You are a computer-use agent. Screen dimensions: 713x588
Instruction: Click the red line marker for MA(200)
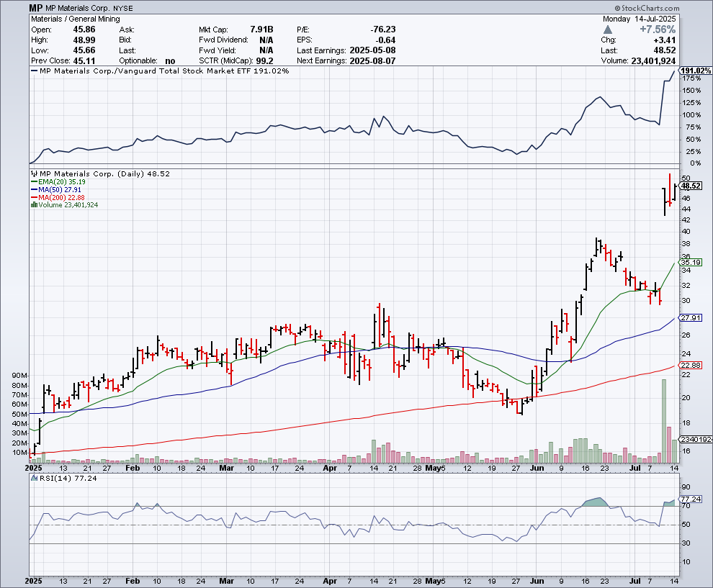pos(34,198)
